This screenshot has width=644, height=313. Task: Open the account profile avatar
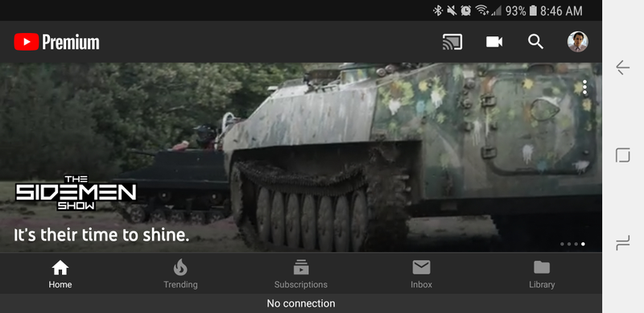(577, 42)
